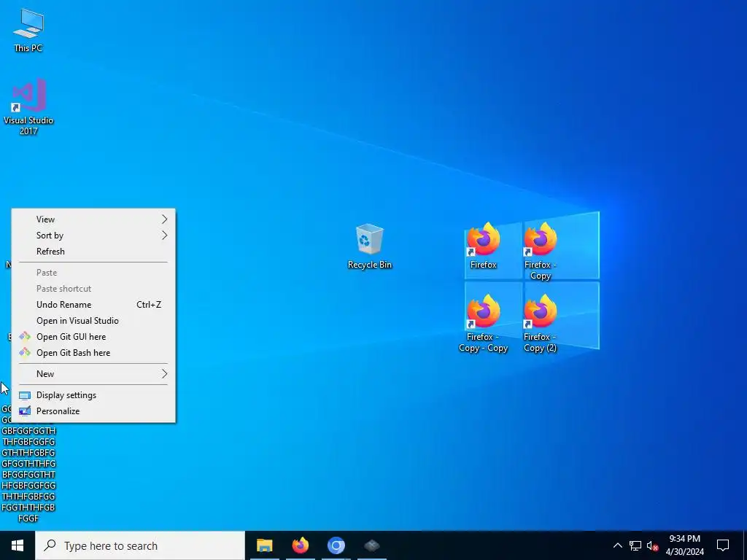Select the 'Firefox - Copy (2)' shortcut

pos(541,324)
